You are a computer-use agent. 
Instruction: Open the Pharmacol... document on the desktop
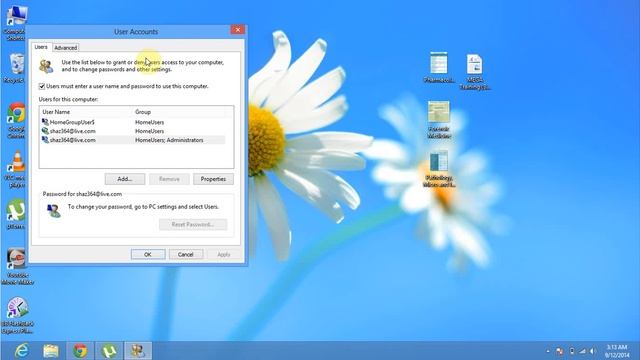[439, 67]
